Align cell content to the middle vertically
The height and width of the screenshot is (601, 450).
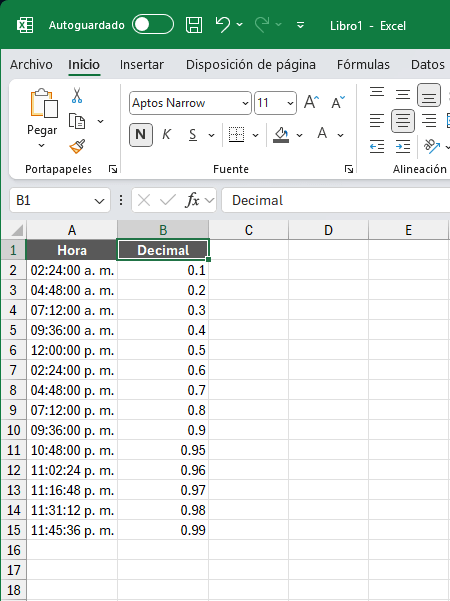coord(403,94)
